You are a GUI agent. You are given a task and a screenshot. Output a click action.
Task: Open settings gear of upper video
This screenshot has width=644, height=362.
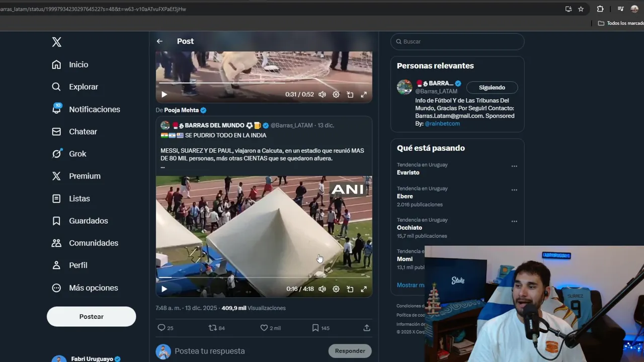pyautogui.click(x=336, y=95)
